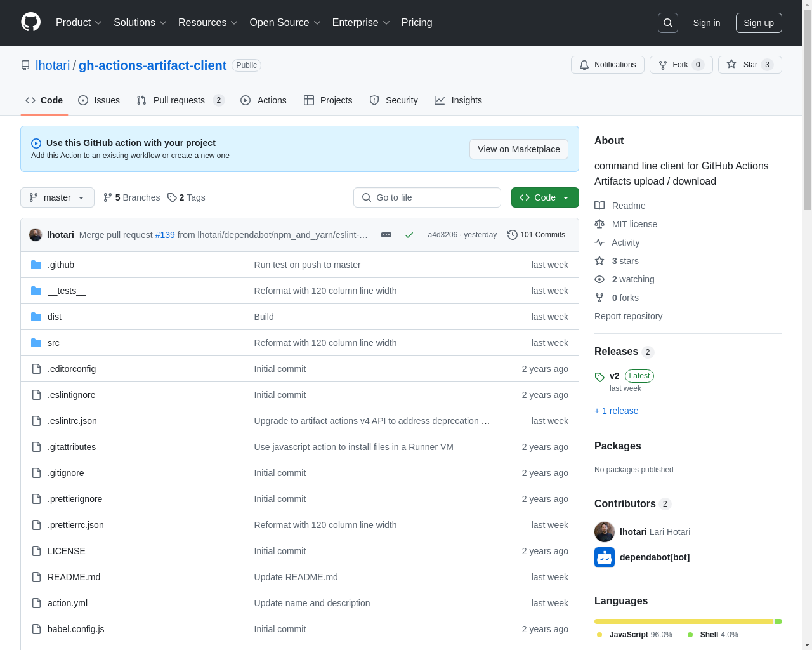Open the 101 Commits history

point(537,235)
